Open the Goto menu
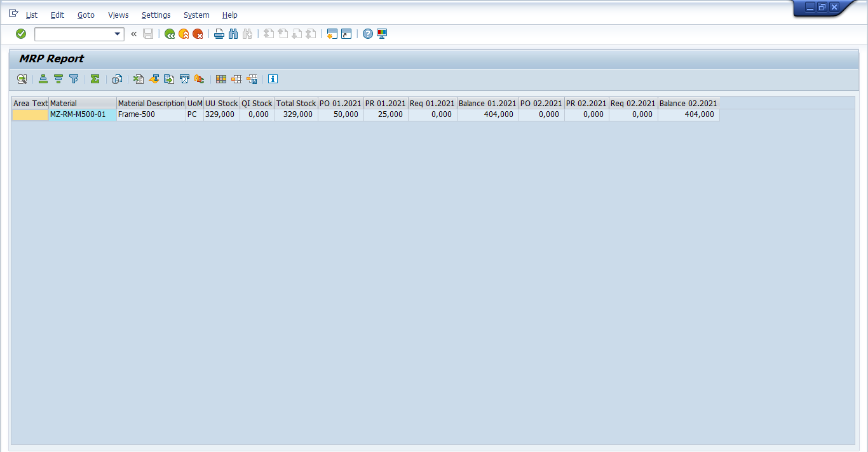Viewport: 868px width, 452px height. [x=86, y=15]
